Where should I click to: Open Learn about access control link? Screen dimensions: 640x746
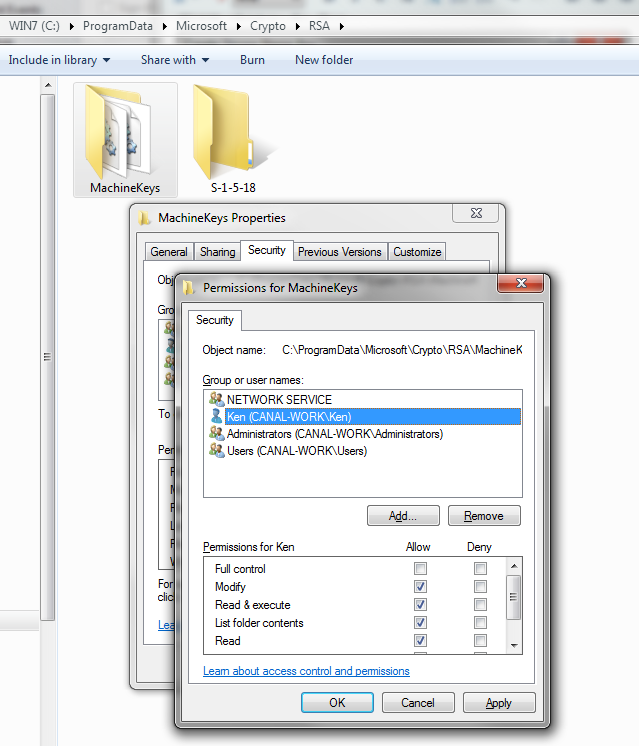coord(306,671)
